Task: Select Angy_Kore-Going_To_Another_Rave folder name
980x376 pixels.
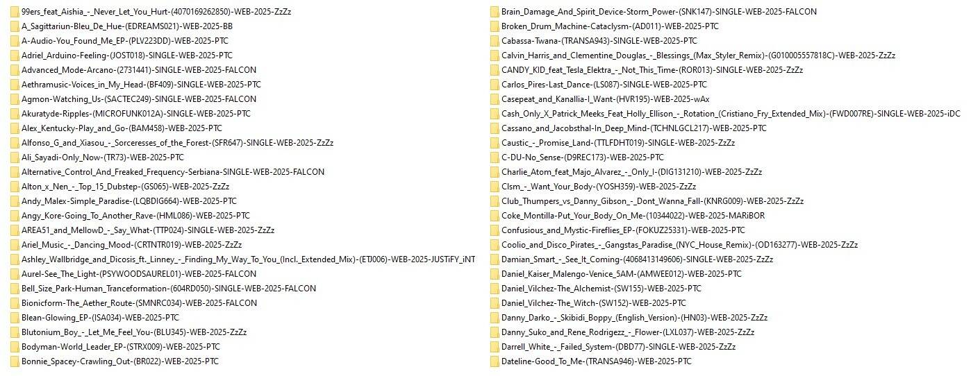Action: pyautogui.click(x=135, y=216)
